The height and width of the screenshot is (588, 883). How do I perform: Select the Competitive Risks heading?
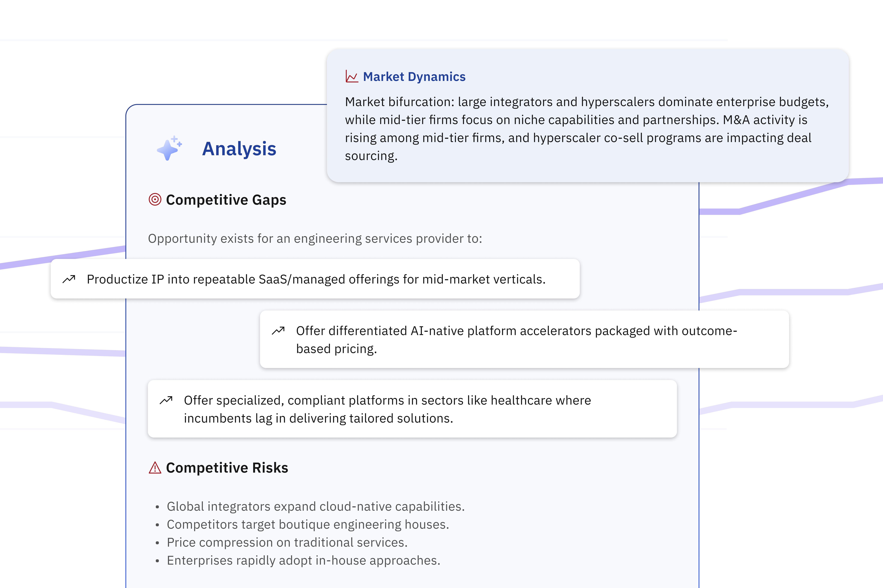tap(227, 468)
